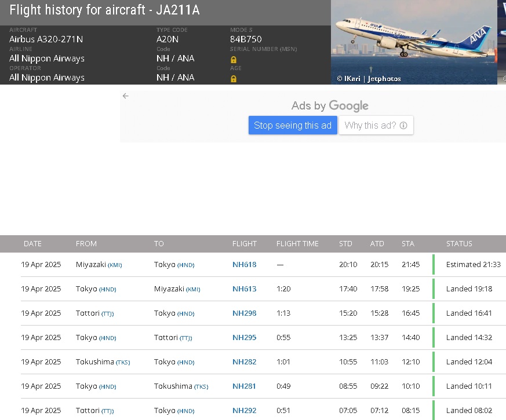Image resolution: width=506 pixels, height=420 pixels.
Task: Click the ATD column header
Action: coord(377,244)
